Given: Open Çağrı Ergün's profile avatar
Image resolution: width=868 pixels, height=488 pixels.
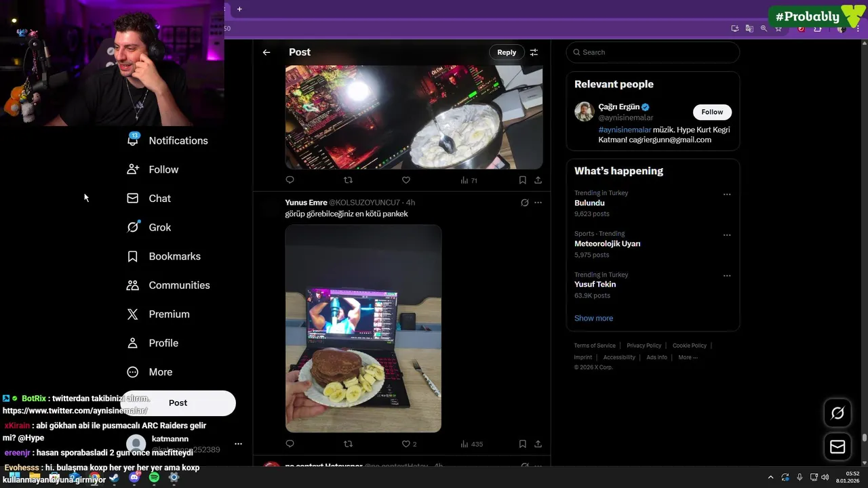Looking at the screenshot, I should (x=585, y=112).
